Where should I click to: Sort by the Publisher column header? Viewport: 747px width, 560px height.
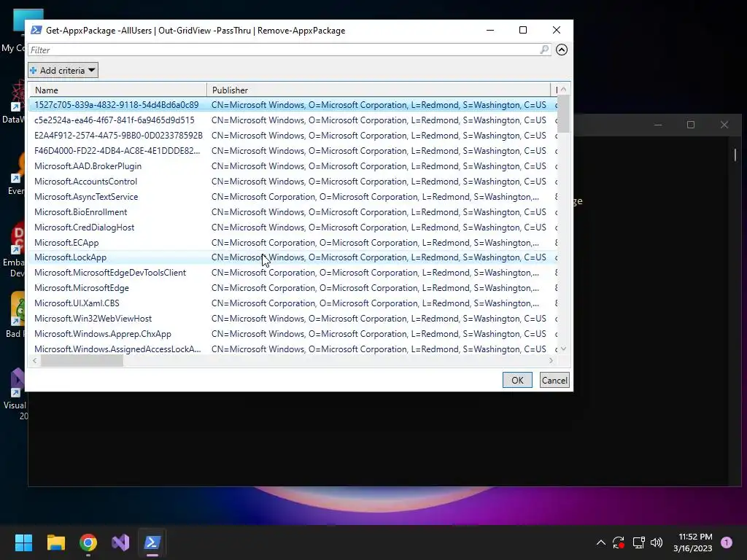pyautogui.click(x=379, y=90)
